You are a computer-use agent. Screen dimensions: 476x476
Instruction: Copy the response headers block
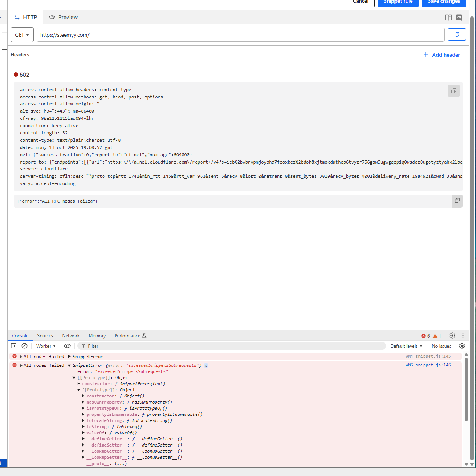pyautogui.click(x=454, y=91)
